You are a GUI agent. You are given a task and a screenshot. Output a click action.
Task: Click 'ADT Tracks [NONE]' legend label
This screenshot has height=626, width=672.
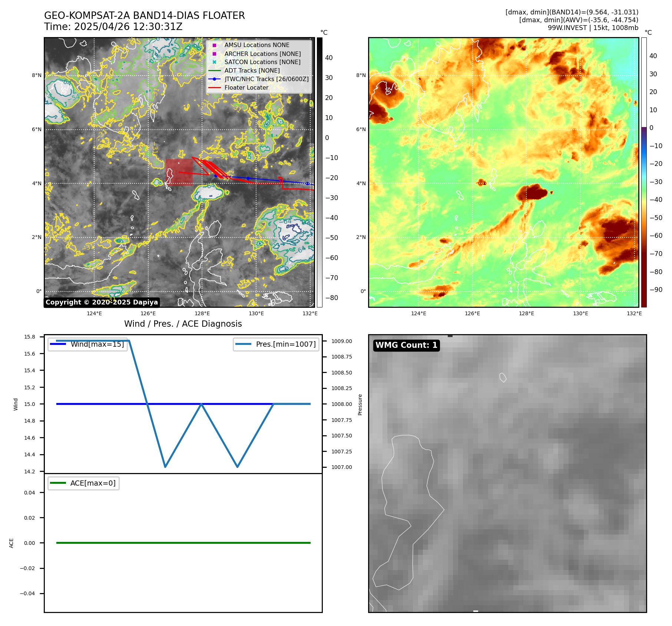(252, 71)
